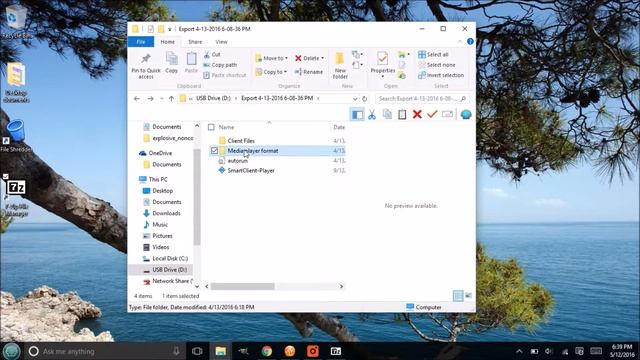This screenshot has width=640, height=360.
Task: Go up one folder level
Action: [x=171, y=99]
